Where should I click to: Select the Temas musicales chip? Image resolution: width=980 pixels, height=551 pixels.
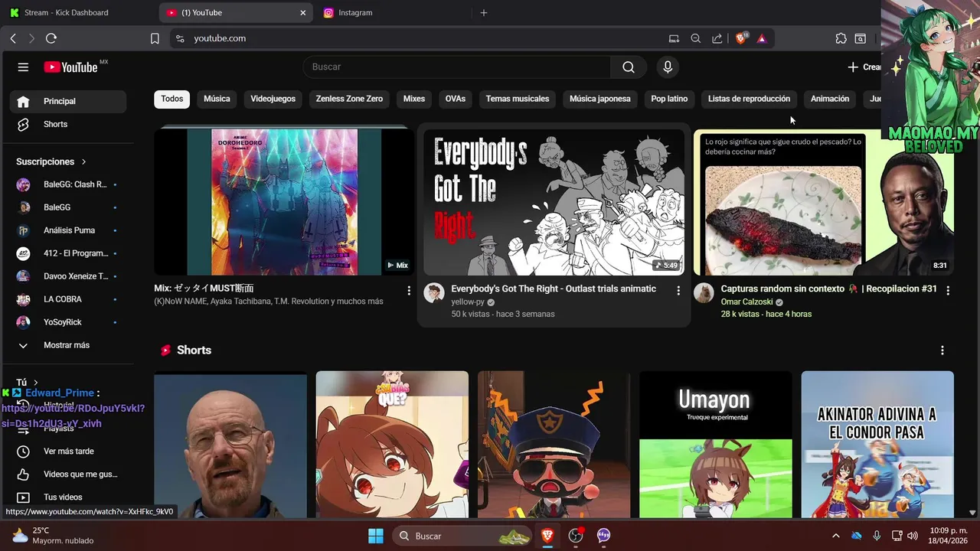click(518, 99)
